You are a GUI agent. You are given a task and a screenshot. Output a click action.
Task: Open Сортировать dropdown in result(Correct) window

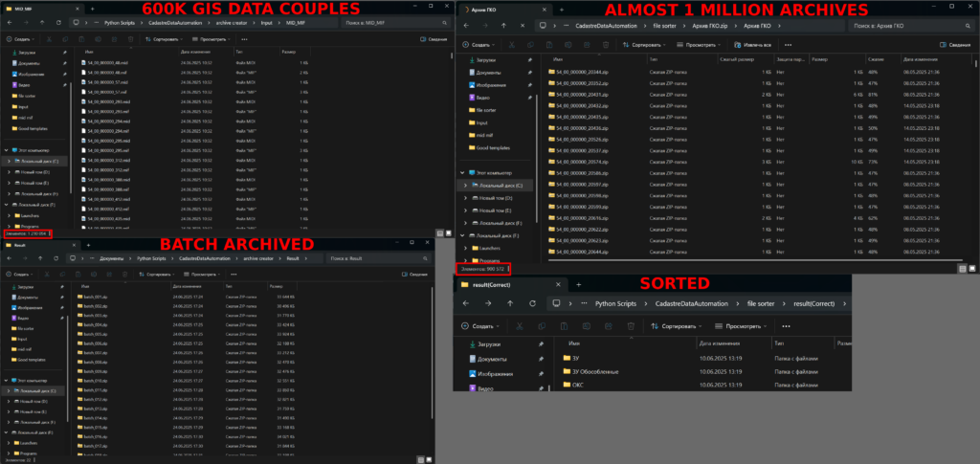[x=676, y=326]
